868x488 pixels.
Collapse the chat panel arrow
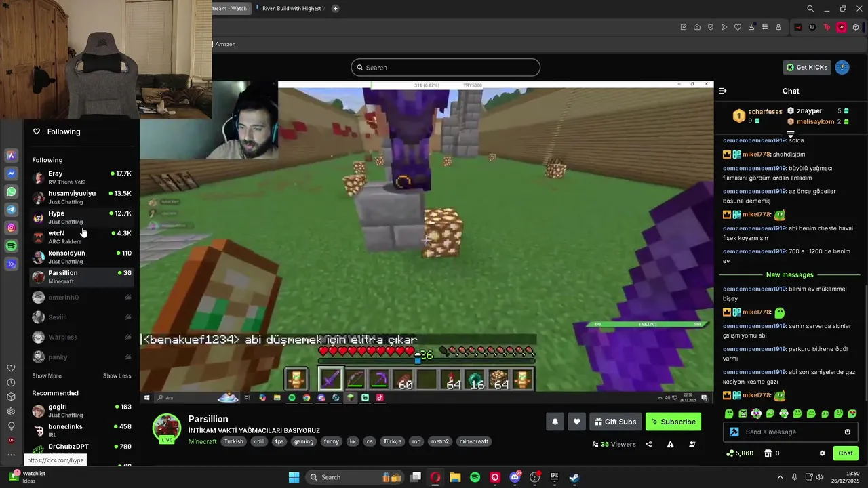coord(723,91)
